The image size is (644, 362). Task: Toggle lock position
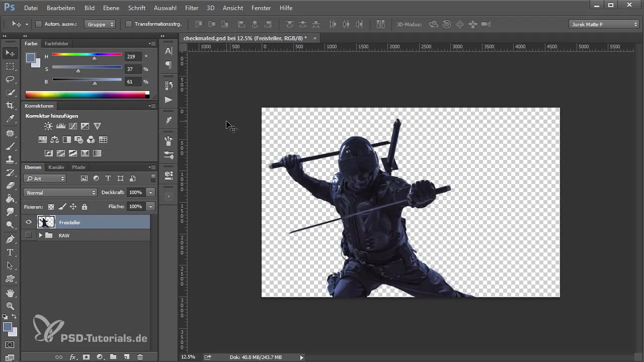(73, 207)
